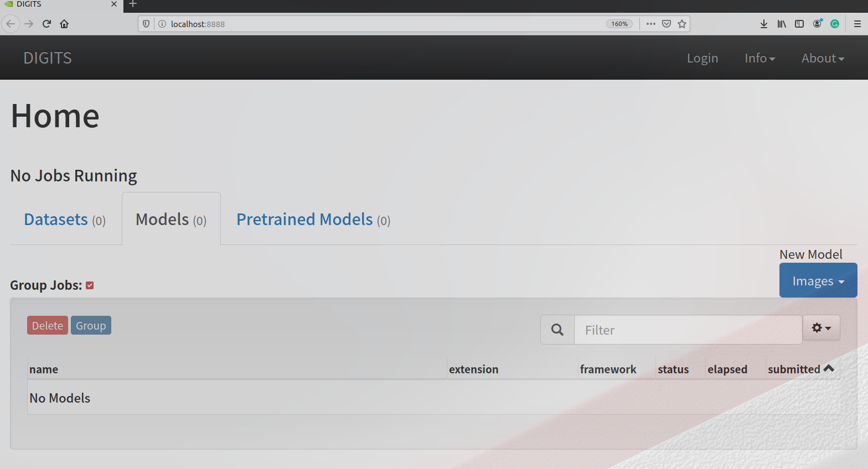The height and width of the screenshot is (469, 868).
Task: Click the DIGITS brand link
Action: point(48,58)
